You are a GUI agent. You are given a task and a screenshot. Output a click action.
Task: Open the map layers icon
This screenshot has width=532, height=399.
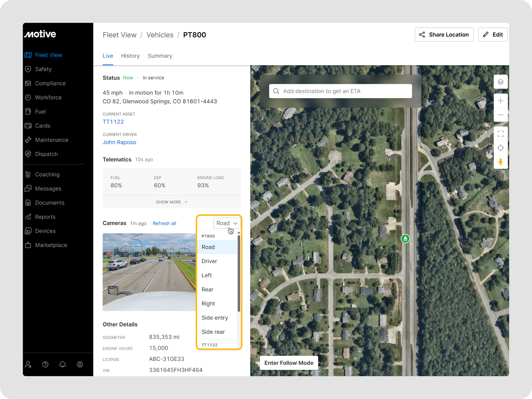click(500, 82)
